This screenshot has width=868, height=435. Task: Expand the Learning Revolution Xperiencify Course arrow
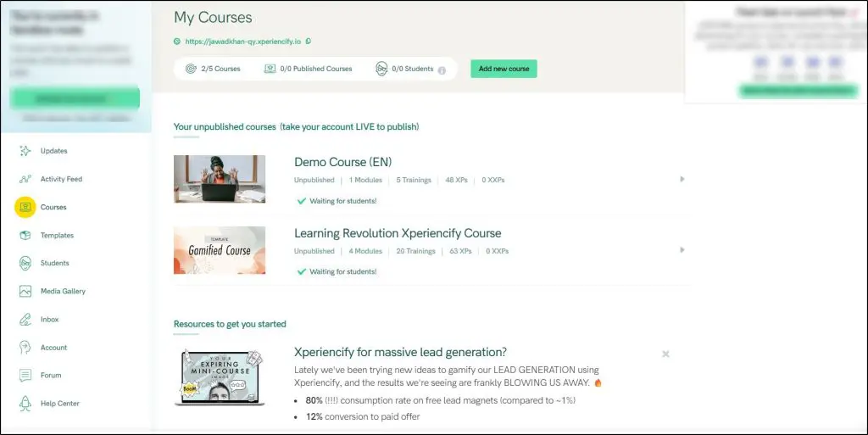coord(682,250)
